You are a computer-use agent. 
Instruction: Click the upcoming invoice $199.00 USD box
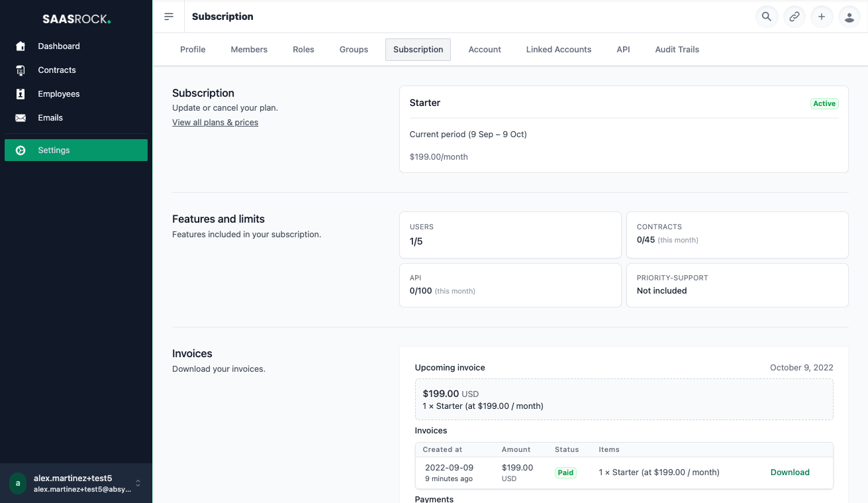point(624,400)
